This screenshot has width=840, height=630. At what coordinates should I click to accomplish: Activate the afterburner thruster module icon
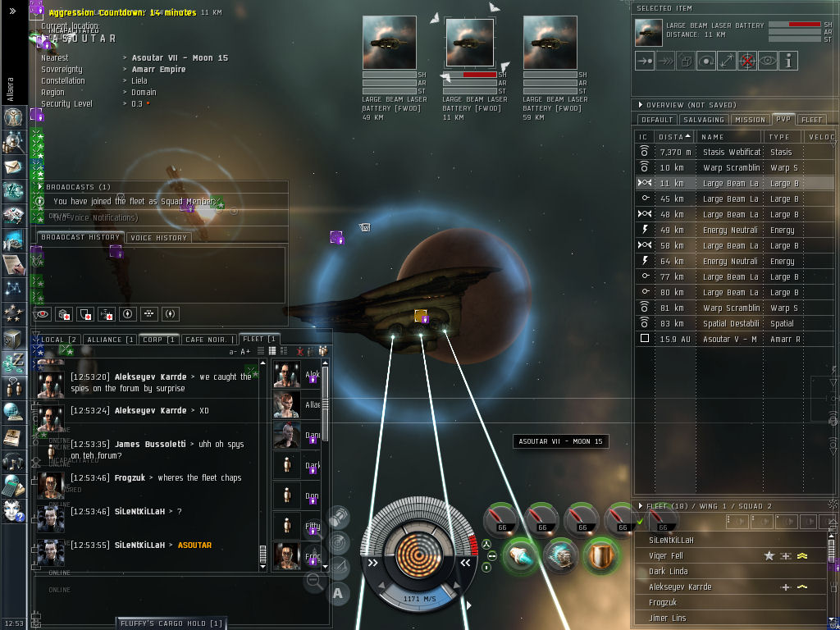[519, 557]
